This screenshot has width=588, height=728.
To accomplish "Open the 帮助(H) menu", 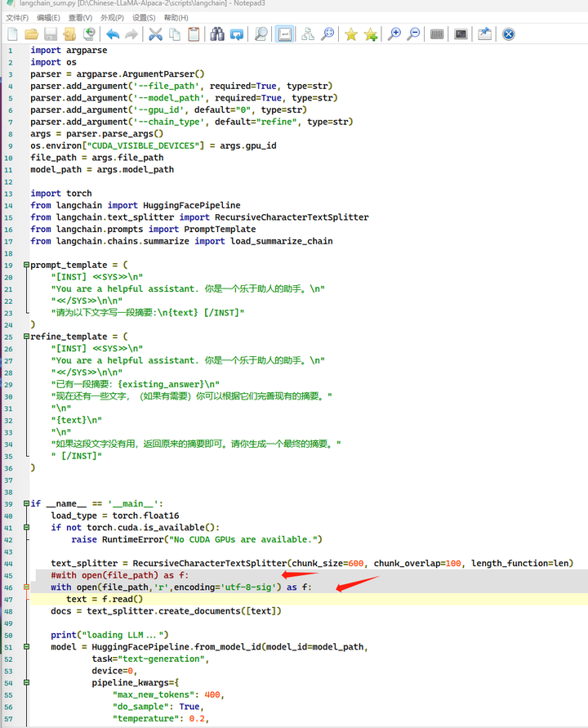I will 176,18.
